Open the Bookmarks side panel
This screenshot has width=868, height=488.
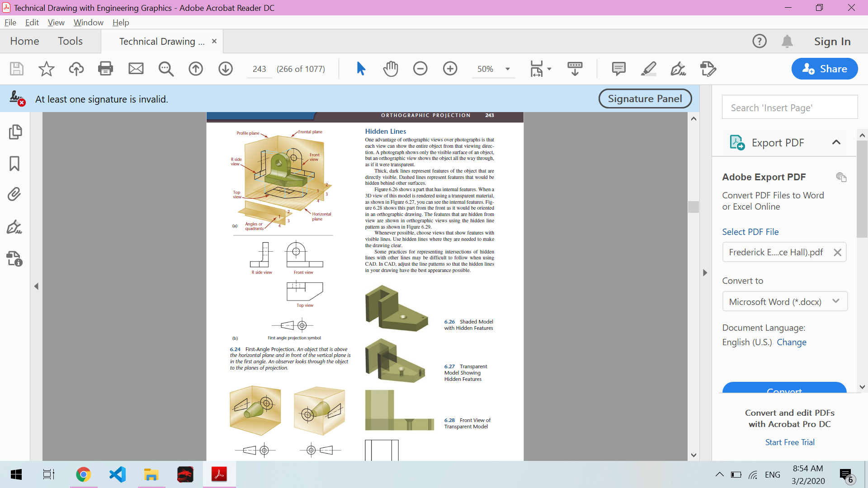(14, 164)
